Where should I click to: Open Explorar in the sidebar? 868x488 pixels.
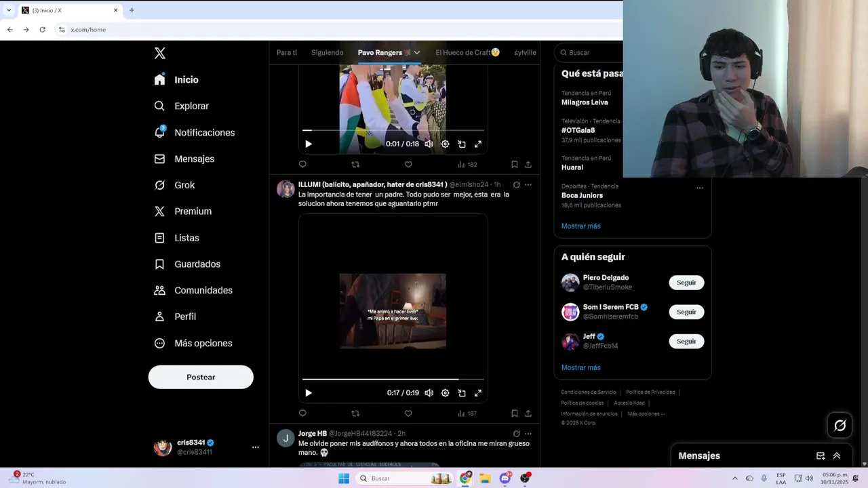click(x=181, y=106)
